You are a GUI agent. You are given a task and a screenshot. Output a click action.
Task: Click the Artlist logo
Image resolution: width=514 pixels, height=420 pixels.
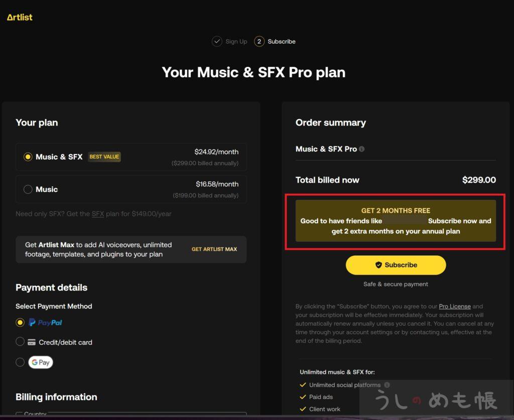tap(20, 18)
